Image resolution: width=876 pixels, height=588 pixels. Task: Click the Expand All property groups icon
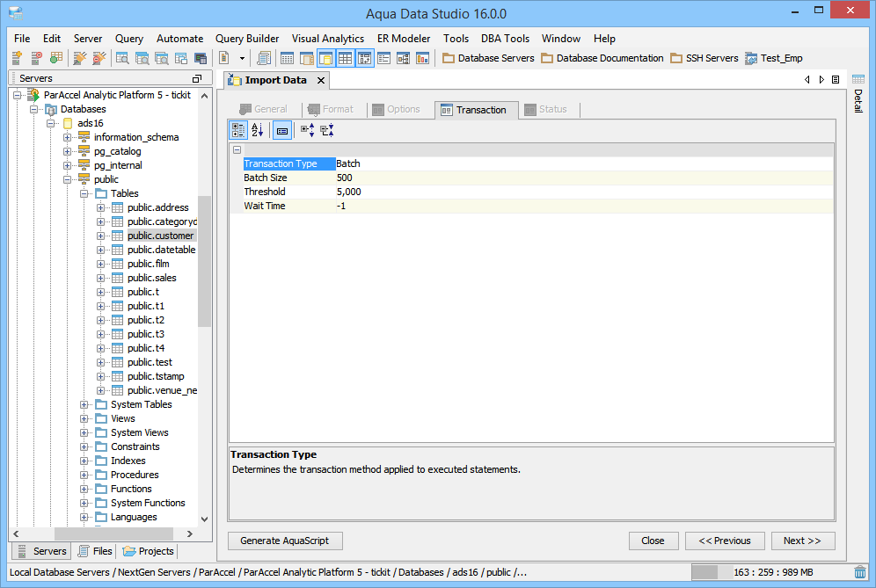pos(307,130)
